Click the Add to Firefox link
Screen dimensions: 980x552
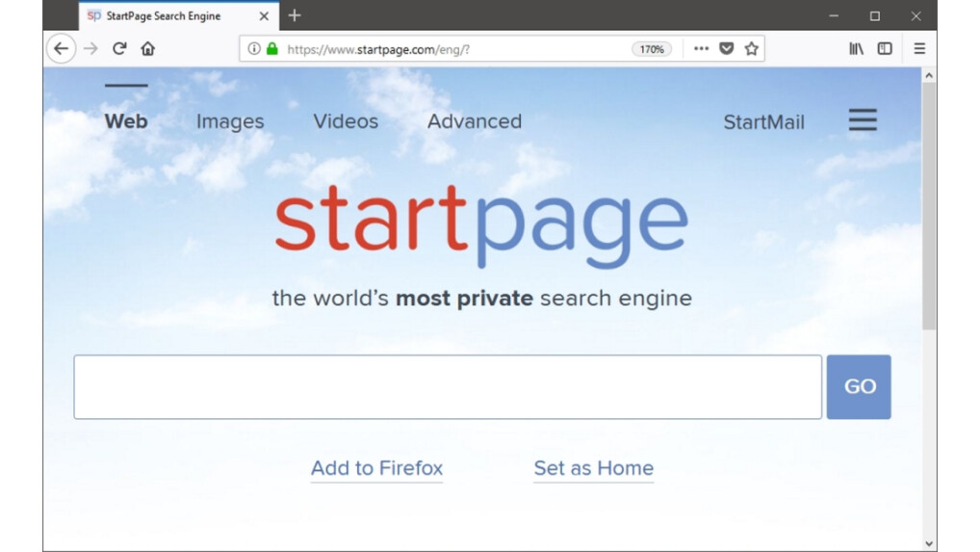click(376, 468)
